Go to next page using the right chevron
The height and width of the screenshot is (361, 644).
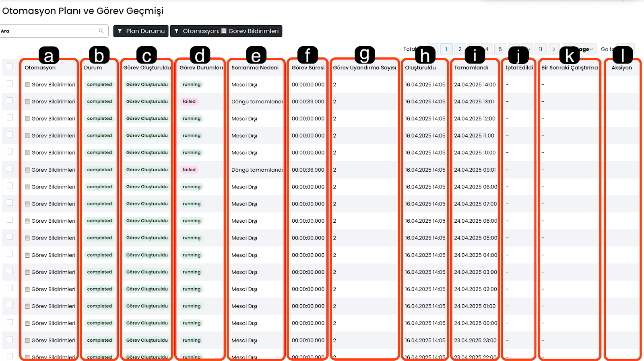point(554,49)
